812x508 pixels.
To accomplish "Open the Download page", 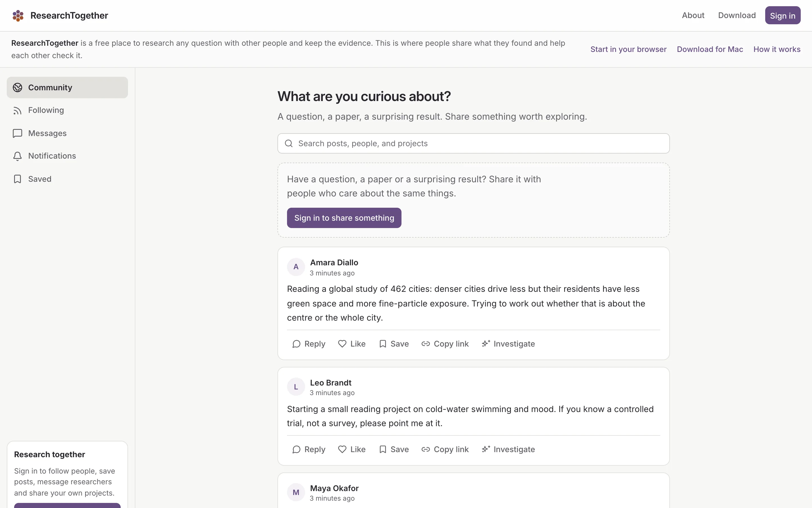I will pyautogui.click(x=737, y=16).
